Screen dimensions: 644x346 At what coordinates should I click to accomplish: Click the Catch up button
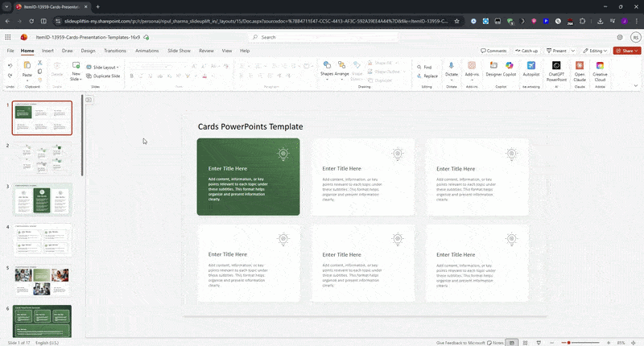pos(526,51)
